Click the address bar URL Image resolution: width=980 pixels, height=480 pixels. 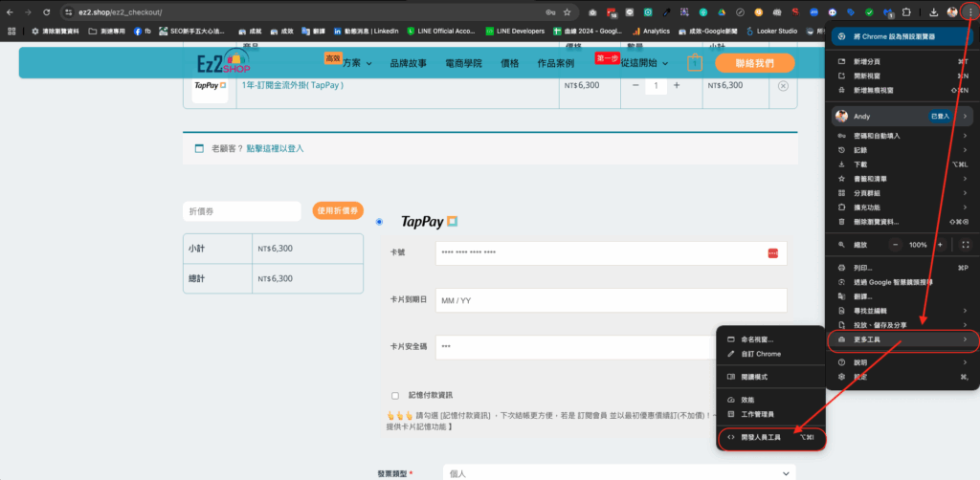pyautogui.click(x=121, y=11)
